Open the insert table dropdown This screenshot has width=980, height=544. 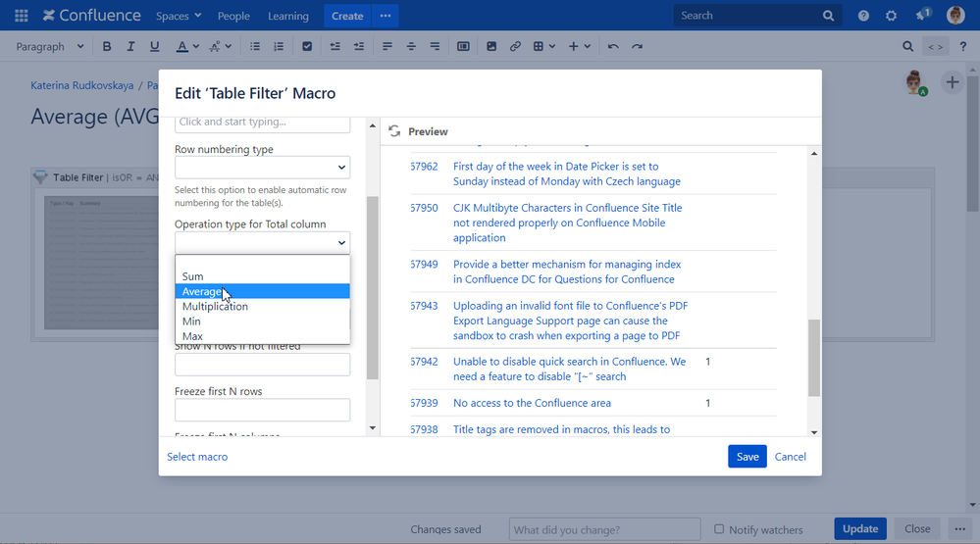point(543,46)
